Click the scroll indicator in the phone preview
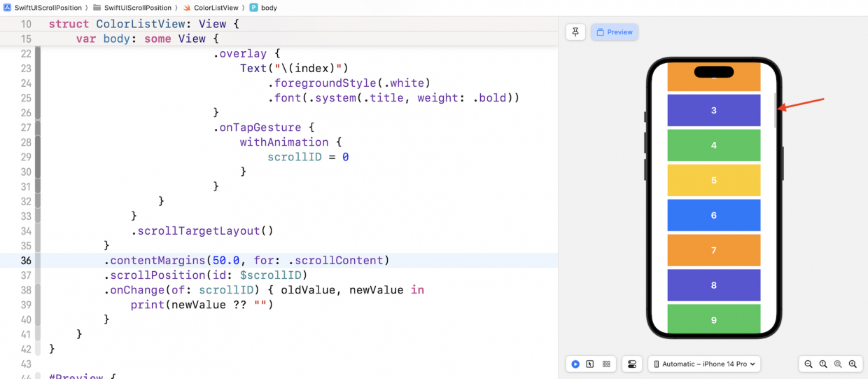Screen dimensions: 868x379 (x=775, y=110)
